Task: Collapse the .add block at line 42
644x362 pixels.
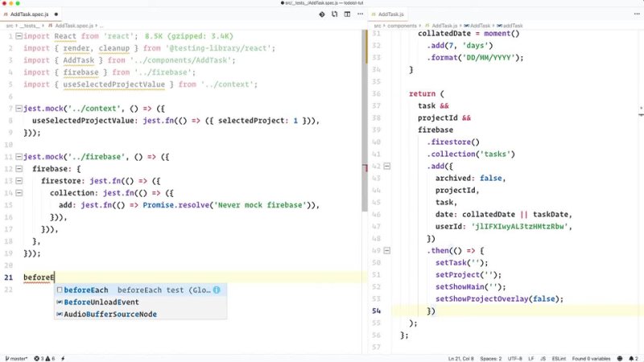Action: [x=387, y=167]
